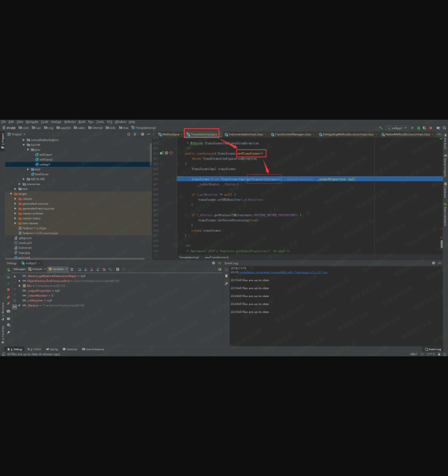Select fastjson-1.2.22.jar in project tree
This screenshot has width=448, height=476.
(32, 228)
